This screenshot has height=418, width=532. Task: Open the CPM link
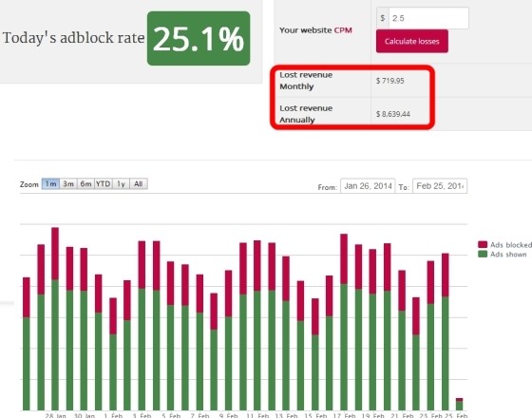pyautogui.click(x=343, y=30)
